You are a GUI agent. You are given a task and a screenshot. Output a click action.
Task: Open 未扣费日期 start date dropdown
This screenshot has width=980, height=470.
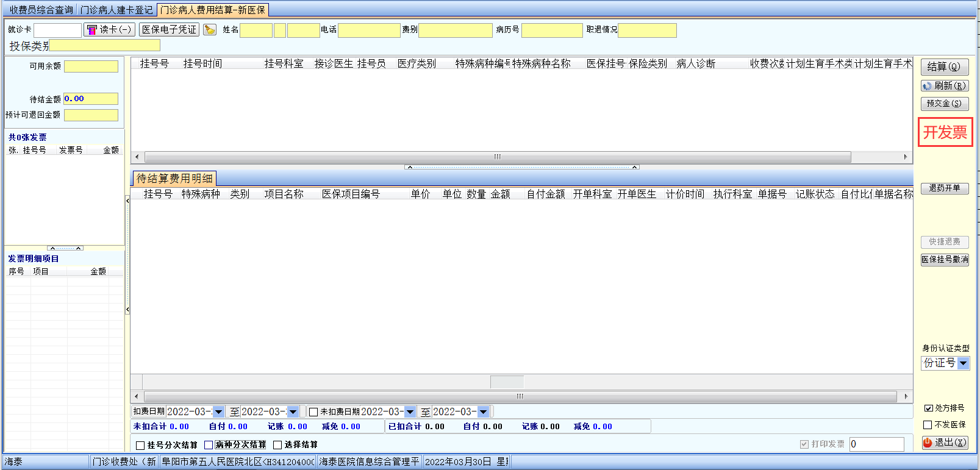point(410,412)
